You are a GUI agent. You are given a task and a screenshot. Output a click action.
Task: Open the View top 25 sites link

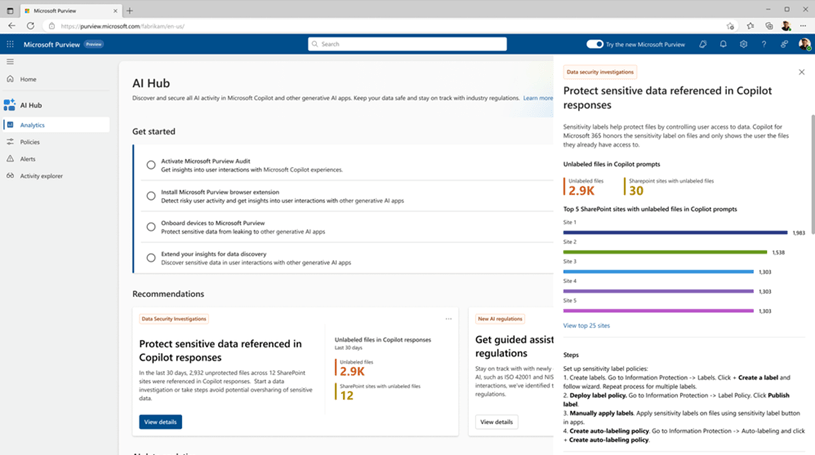(586, 325)
